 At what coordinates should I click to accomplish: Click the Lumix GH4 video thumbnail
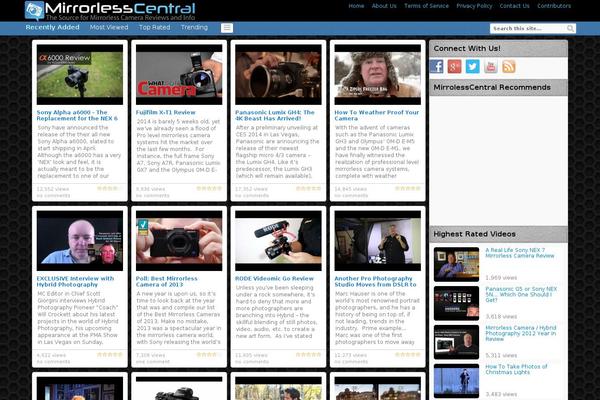pos(278,75)
